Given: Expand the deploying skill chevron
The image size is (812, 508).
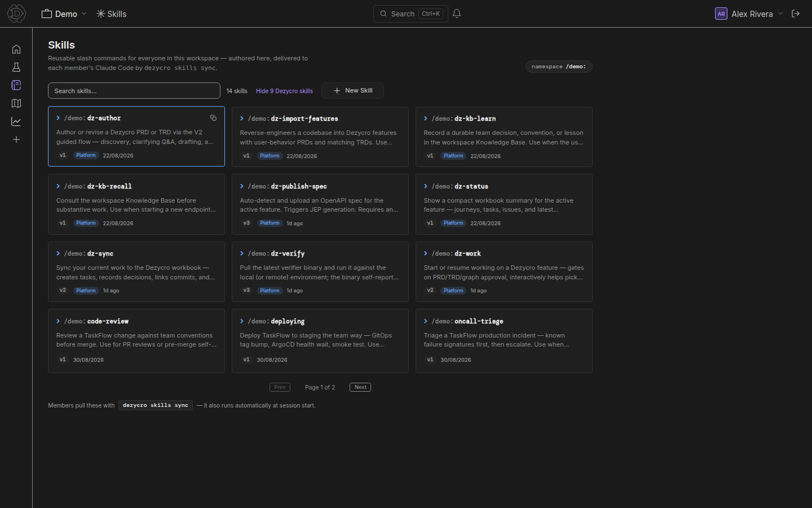Looking at the screenshot, I should pos(242,321).
